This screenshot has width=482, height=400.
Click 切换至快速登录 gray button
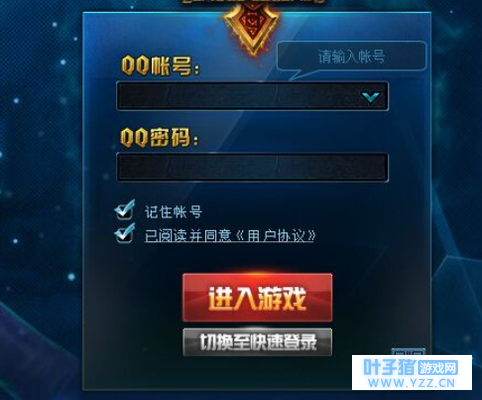257,342
